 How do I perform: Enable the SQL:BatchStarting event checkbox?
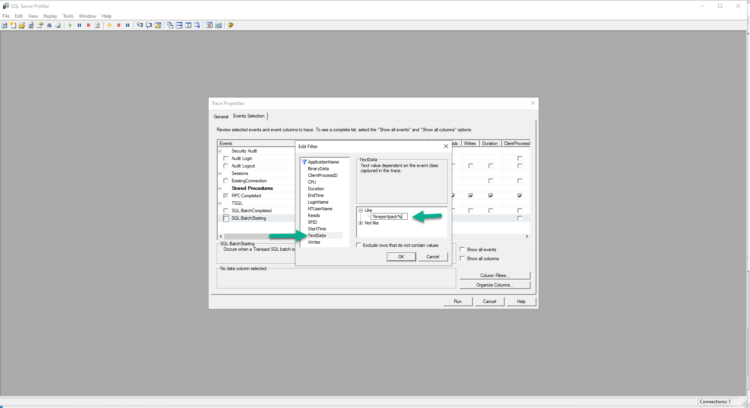click(x=226, y=218)
